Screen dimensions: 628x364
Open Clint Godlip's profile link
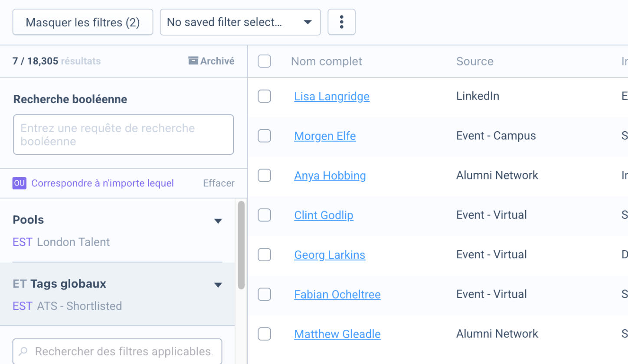[x=324, y=215]
